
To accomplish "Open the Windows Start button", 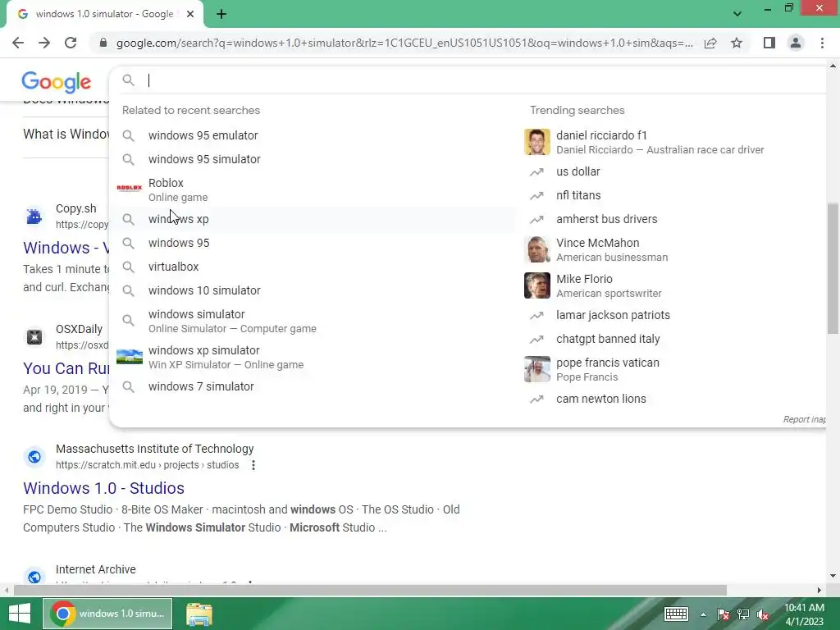I will pos(20,614).
